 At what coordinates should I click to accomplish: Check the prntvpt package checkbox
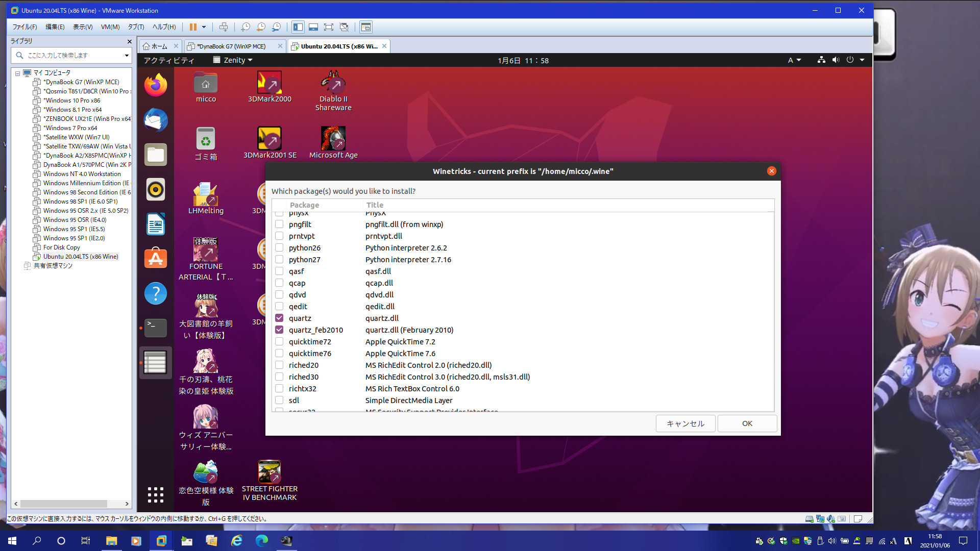279,236
